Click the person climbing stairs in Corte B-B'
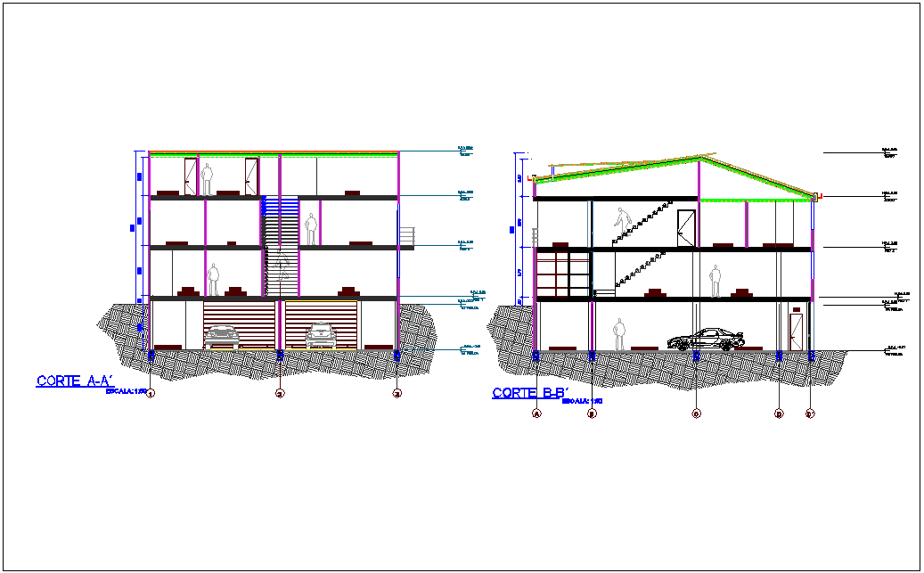This screenshot has width=924, height=573. click(x=621, y=221)
